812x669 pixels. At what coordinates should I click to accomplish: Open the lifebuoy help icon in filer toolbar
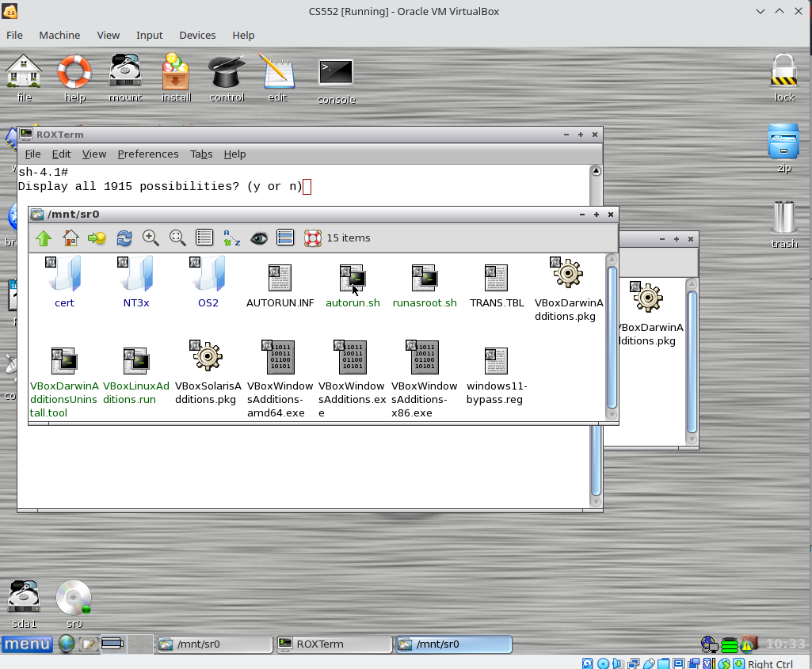tap(313, 238)
